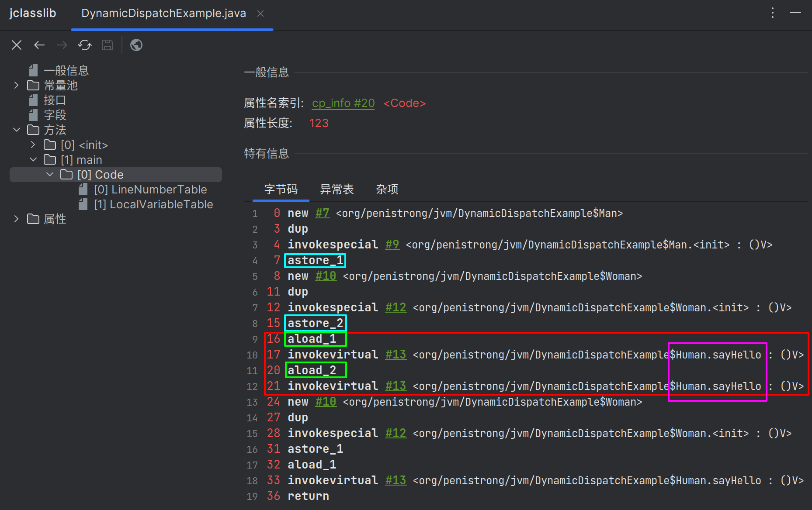
Task: Click the 接口 file icon
Action: click(x=33, y=100)
